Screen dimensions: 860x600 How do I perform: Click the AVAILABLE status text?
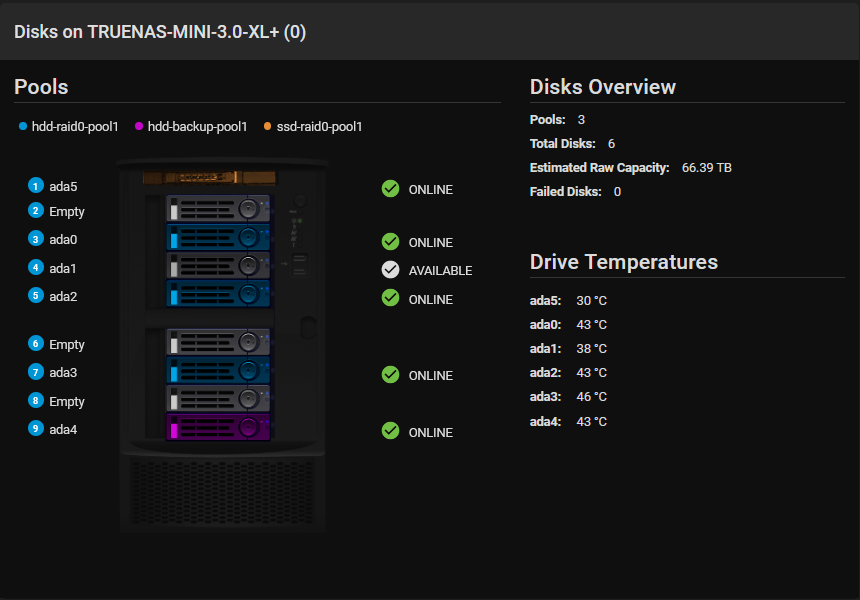[440, 270]
